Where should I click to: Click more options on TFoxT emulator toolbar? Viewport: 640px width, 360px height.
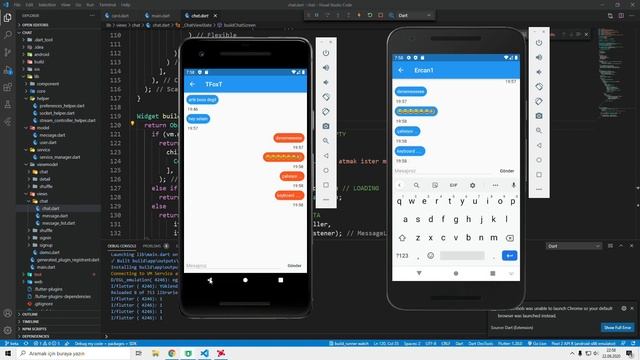click(x=326, y=200)
